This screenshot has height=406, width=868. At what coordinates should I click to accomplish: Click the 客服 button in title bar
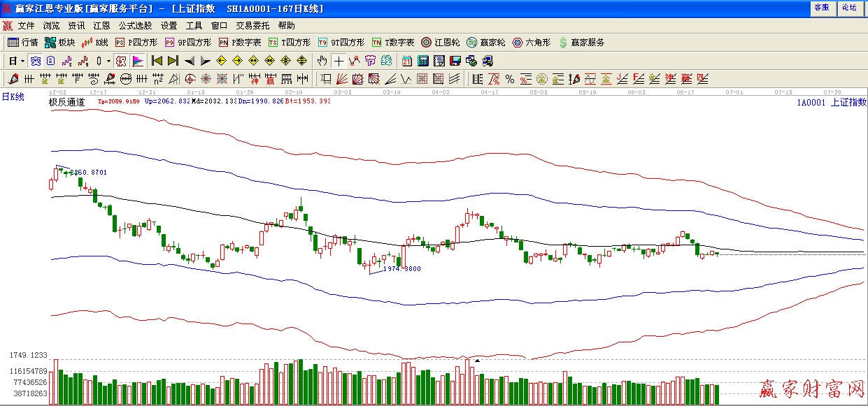point(821,8)
